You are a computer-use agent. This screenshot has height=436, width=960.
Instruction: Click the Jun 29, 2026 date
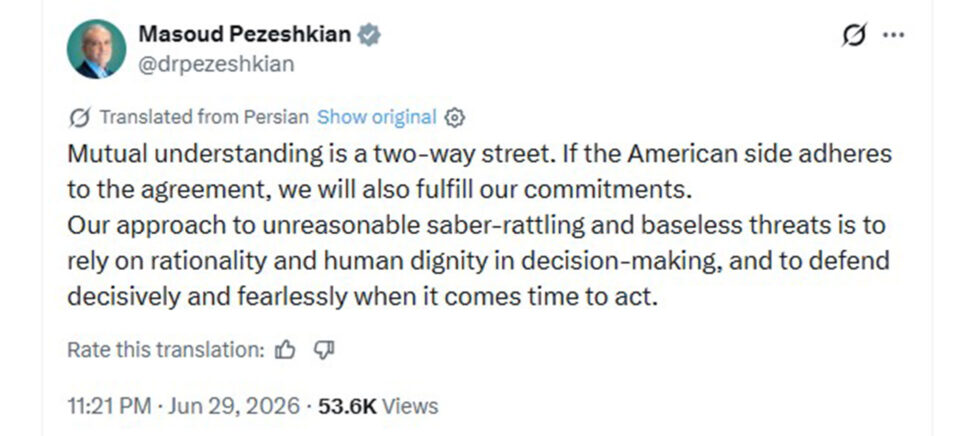(x=234, y=406)
